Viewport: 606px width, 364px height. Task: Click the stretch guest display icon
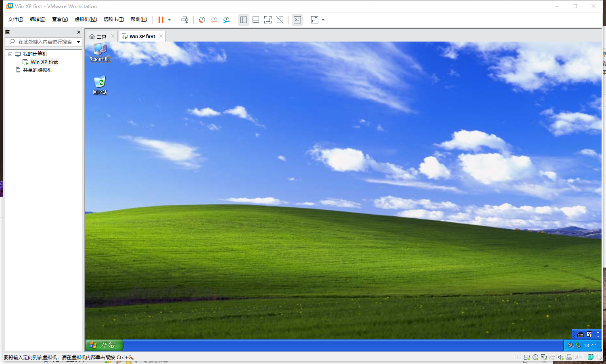[x=315, y=20]
